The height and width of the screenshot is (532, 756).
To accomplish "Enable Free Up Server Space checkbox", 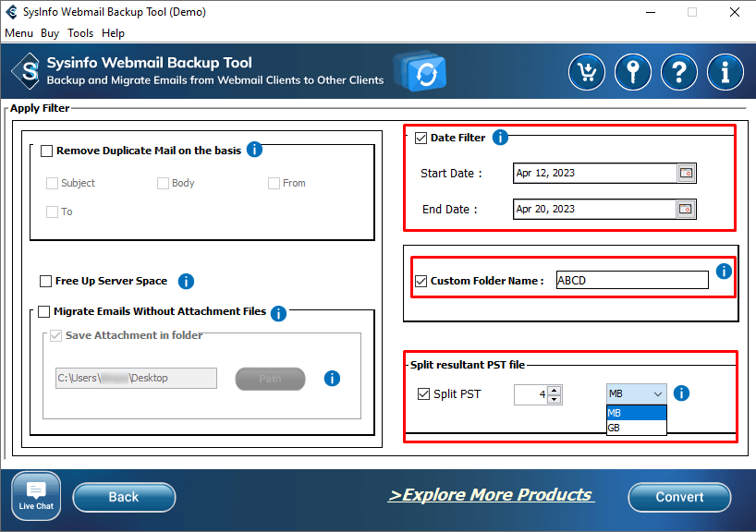I will coord(46,281).
